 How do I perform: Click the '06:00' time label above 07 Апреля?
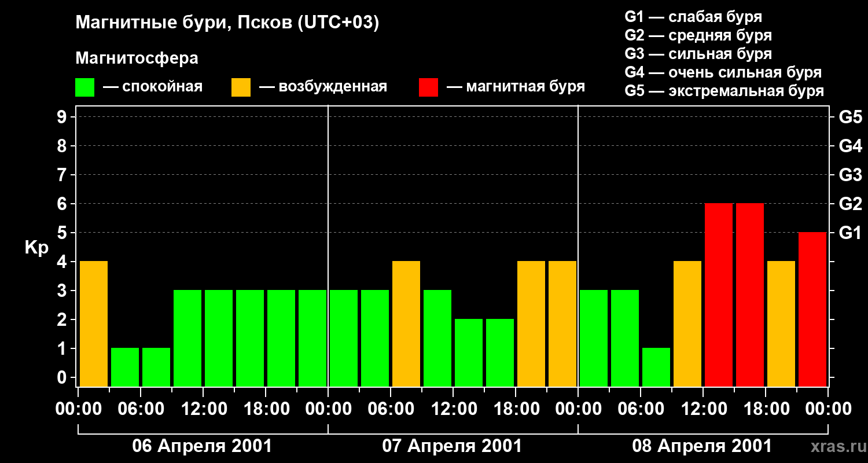click(391, 409)
